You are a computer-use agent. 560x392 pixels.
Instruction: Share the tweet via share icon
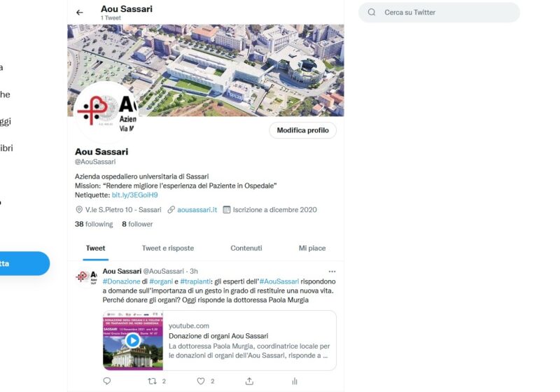tap(249, 381)
